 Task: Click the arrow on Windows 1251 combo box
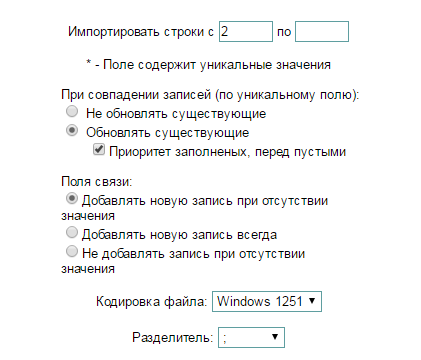(312, 301)
